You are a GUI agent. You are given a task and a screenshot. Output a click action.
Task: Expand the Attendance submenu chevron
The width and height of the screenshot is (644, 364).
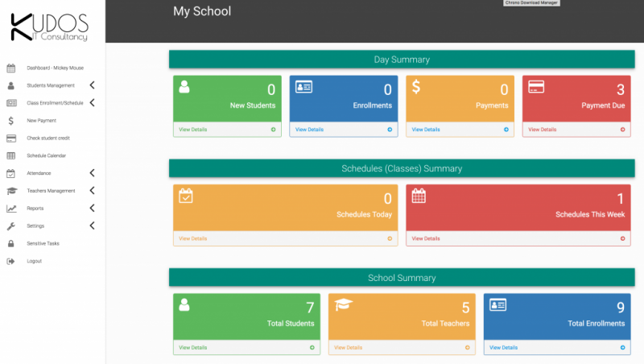point(92,173)
